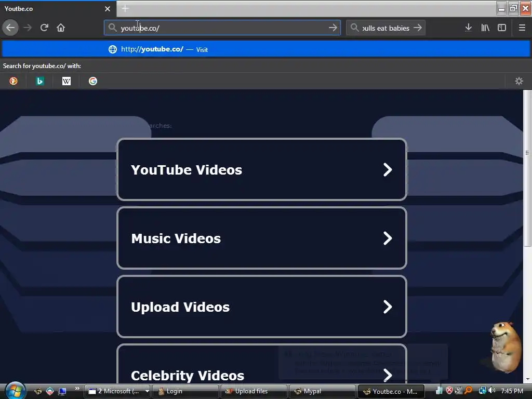Open the browser home page
This screenshot has width=532, height=399.
coord(61,28)
